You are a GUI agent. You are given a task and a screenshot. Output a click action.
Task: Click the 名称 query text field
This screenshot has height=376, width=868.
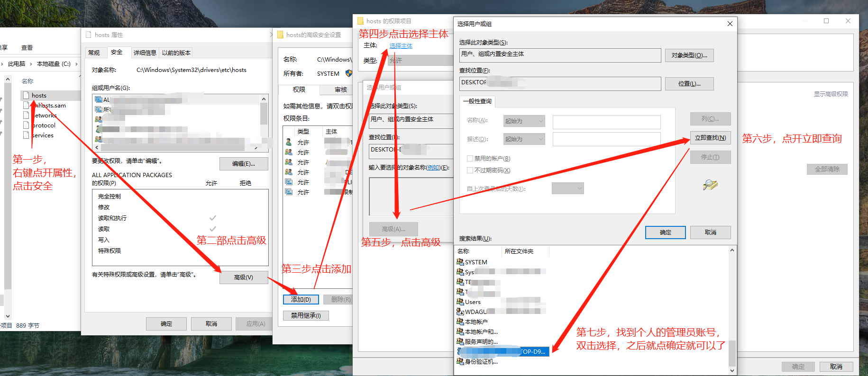[606, 122]
